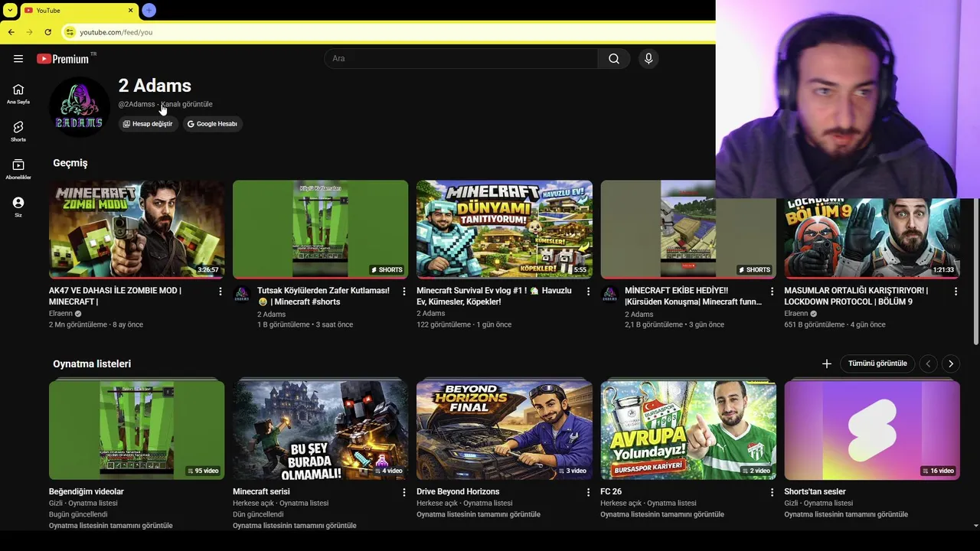Open Minecraft Dünyamı Tanıtıyorum thumbnail

click(x=505, y=229)
